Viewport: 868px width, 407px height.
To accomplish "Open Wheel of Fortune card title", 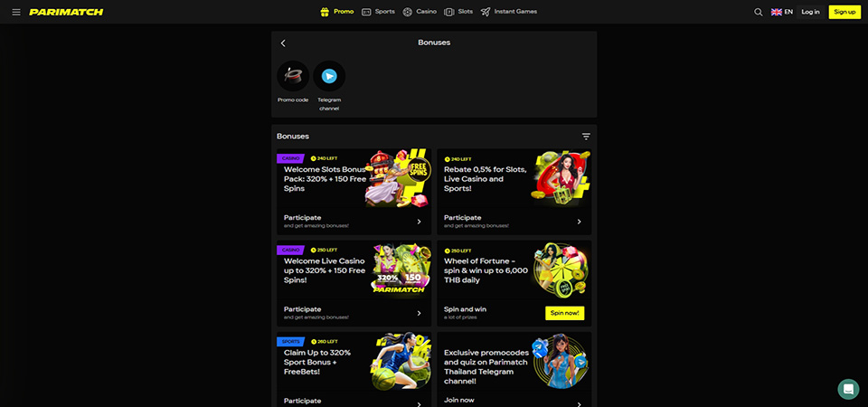I will 486,270.
